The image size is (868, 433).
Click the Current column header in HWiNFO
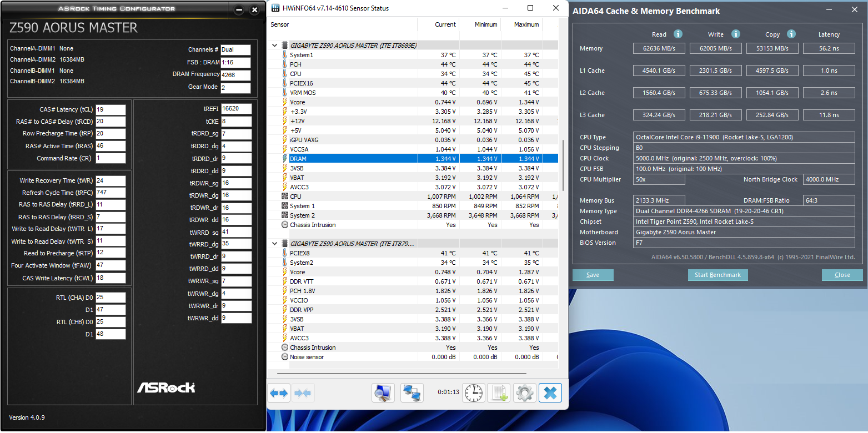click(x=438, y=24)
